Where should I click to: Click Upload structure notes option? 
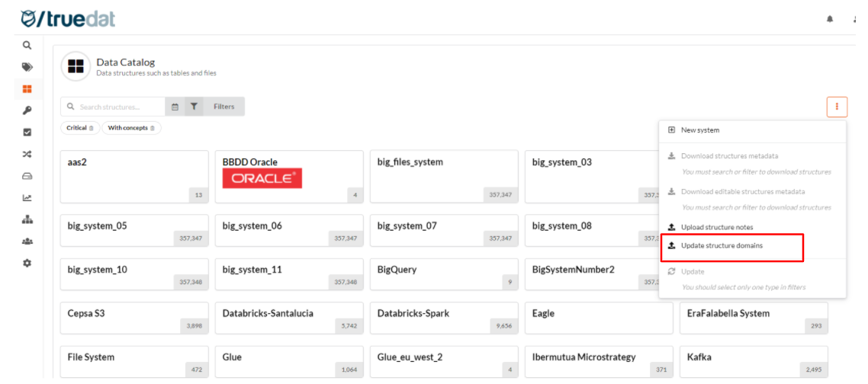tap(716, 227)
